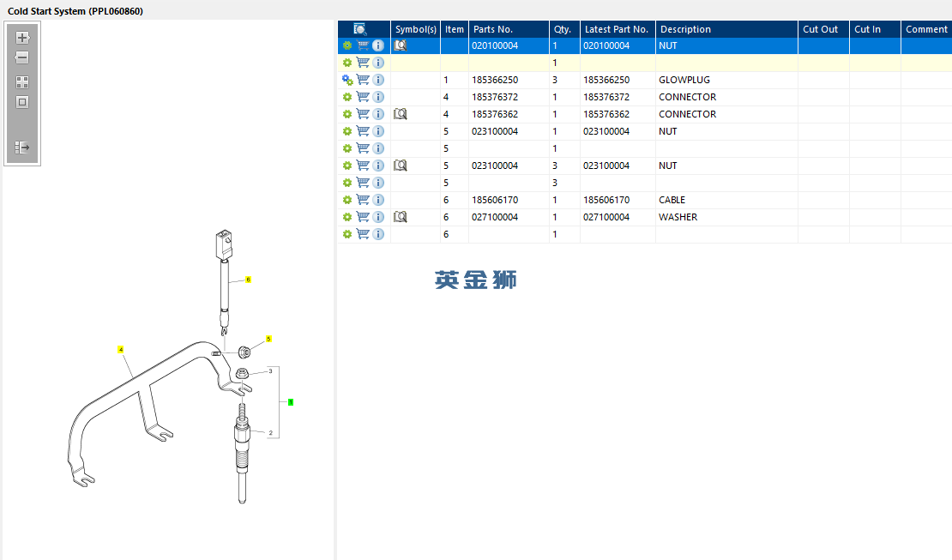Open the symbol icon on NUT 020100004 row
952x560 pixels.
401,45
